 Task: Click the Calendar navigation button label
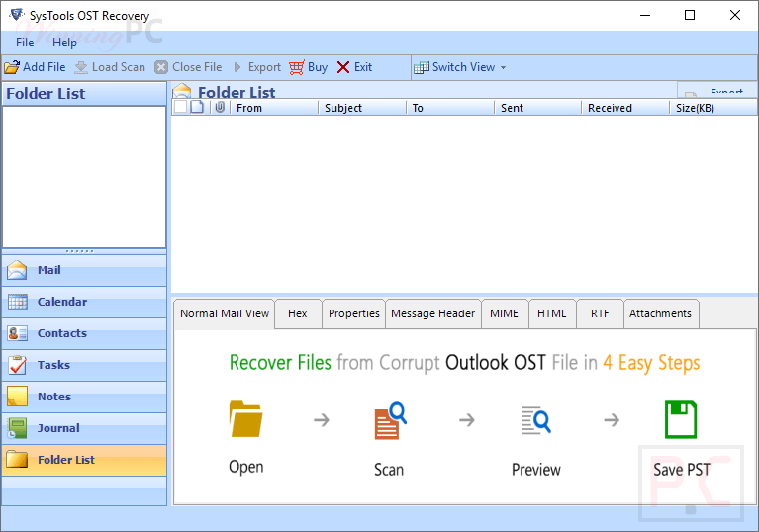point(62,302)
